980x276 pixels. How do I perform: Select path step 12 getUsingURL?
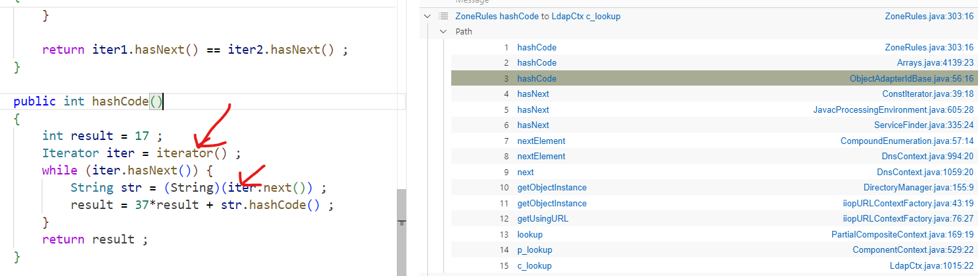click(x=543, y=219)
